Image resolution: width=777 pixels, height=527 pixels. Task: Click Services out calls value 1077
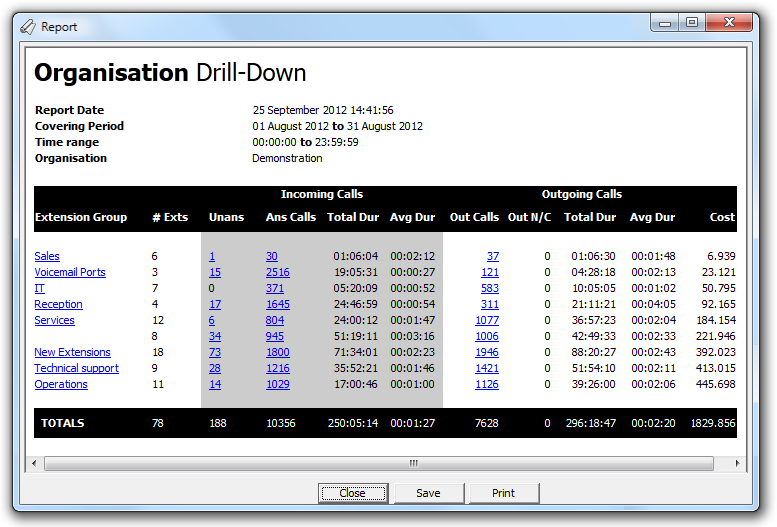[x=487, y=320]
